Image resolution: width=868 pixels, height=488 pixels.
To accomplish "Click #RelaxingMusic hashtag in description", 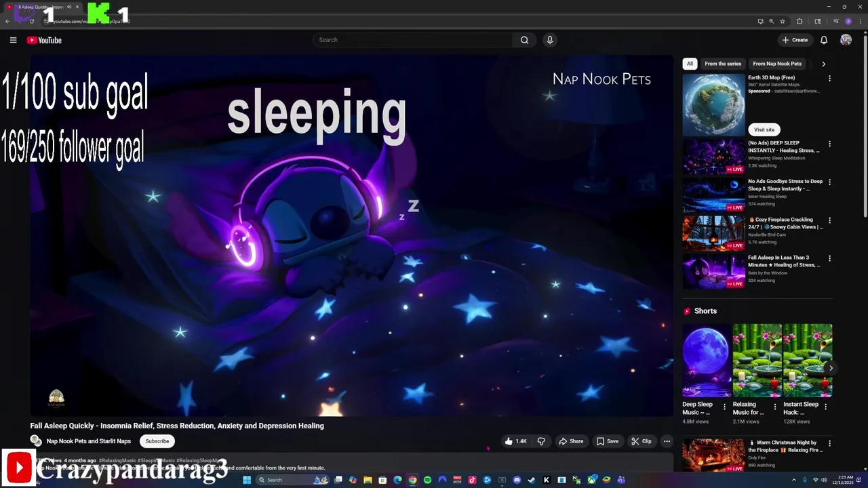I will (x=117, y=461).
